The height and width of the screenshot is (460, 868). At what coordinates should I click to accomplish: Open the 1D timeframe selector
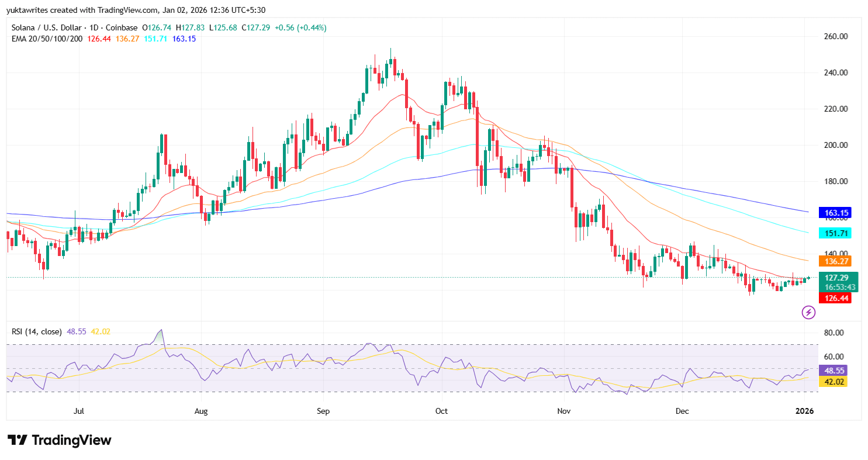click(93, 27)
